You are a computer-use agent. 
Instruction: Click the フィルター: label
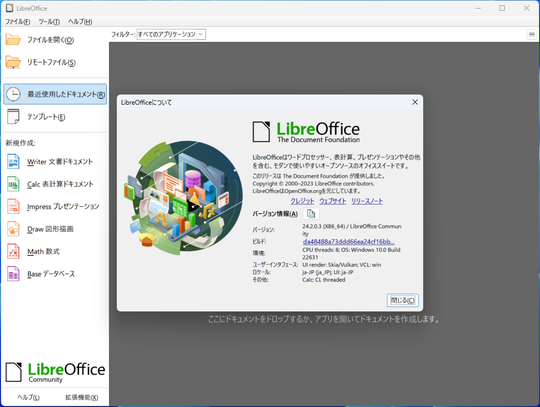point(123,34)
